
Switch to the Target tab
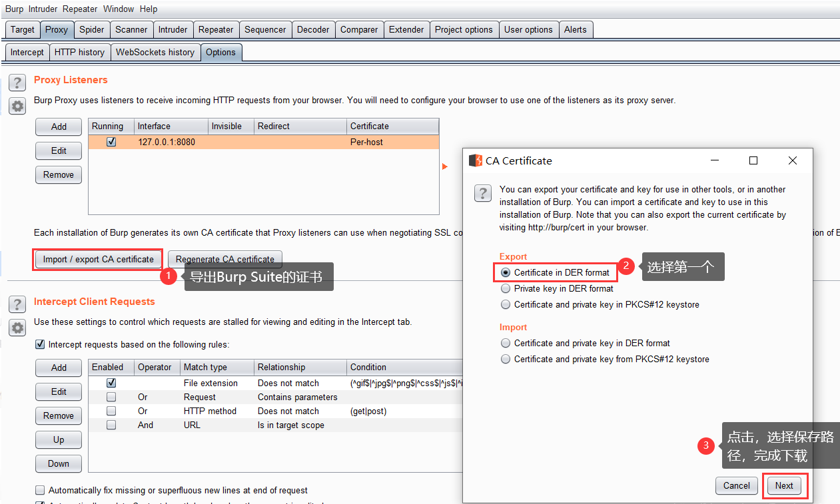click(23, 29)
